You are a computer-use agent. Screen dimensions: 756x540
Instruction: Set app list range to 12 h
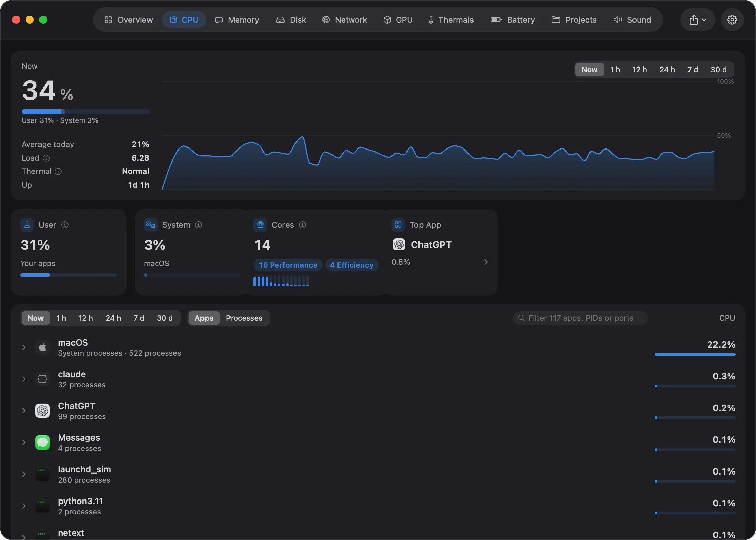point(86,318)
